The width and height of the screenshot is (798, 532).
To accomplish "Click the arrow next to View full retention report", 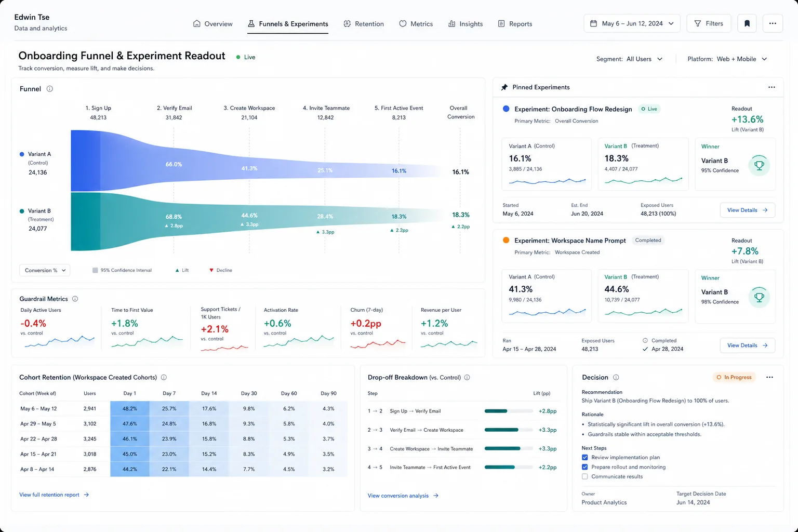I will click(x=86, y=495).
